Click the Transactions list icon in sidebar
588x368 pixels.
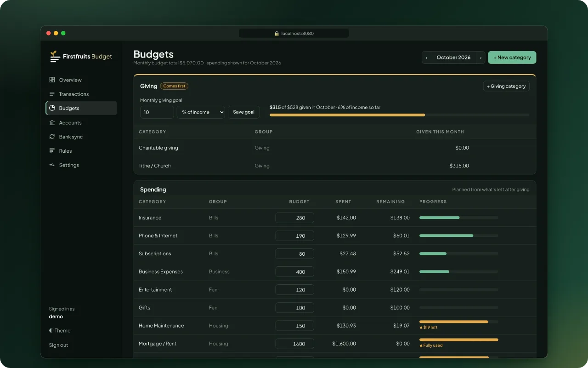click(x=52, y=94)
